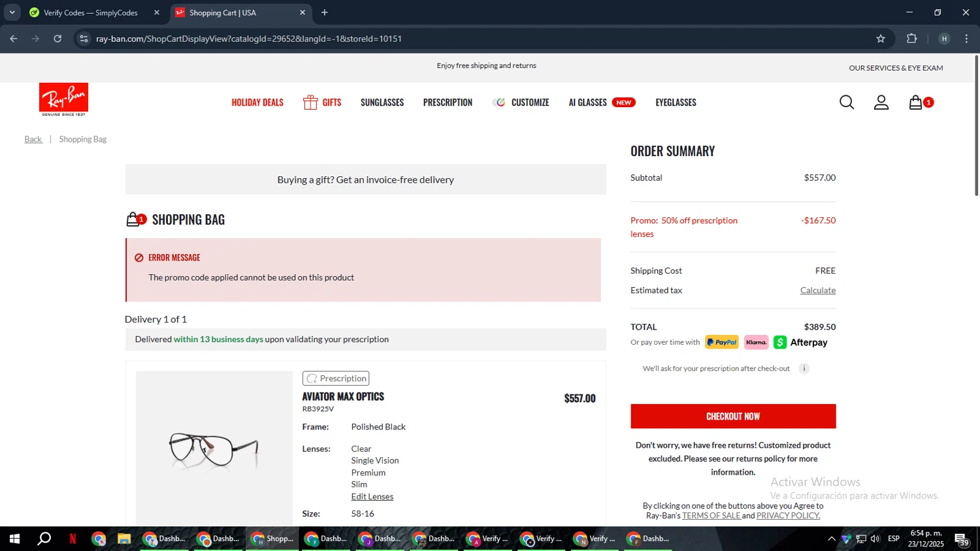Image resolution: width=980 pixels, height=551 pixels.
Task: Open the browser extensions puzzle icon
Action: pyautogui.click(x=912, y=39)
